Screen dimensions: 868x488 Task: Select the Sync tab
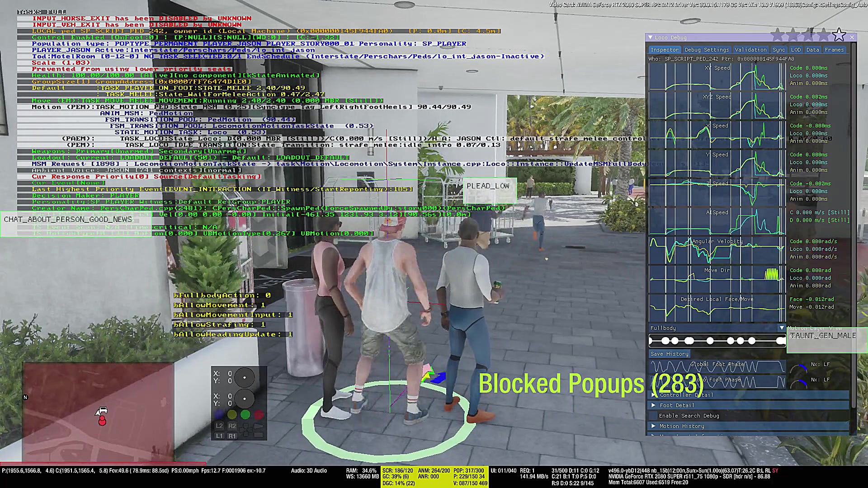(x=778, y=50)
